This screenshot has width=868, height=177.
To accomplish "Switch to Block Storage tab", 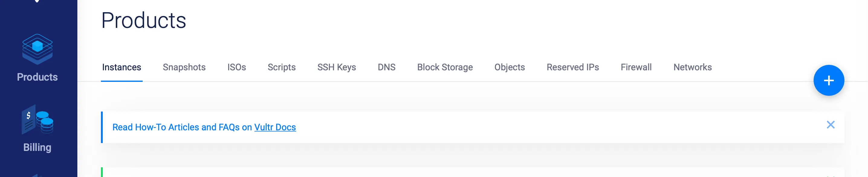I will [445, 67].
